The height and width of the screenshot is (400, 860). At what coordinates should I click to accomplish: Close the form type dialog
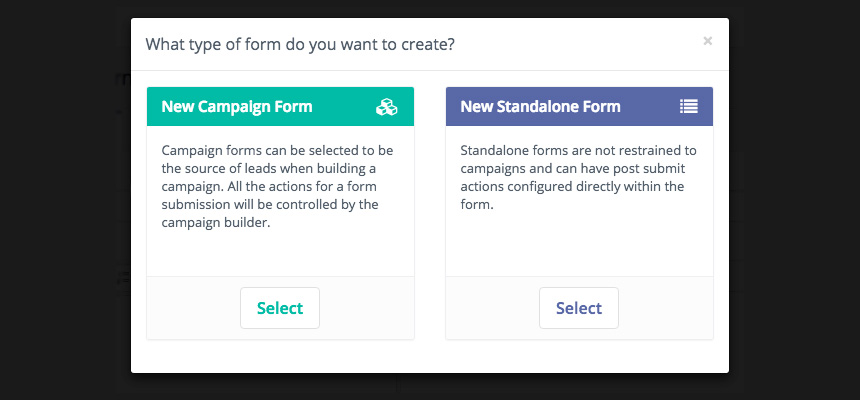[708, 41]
